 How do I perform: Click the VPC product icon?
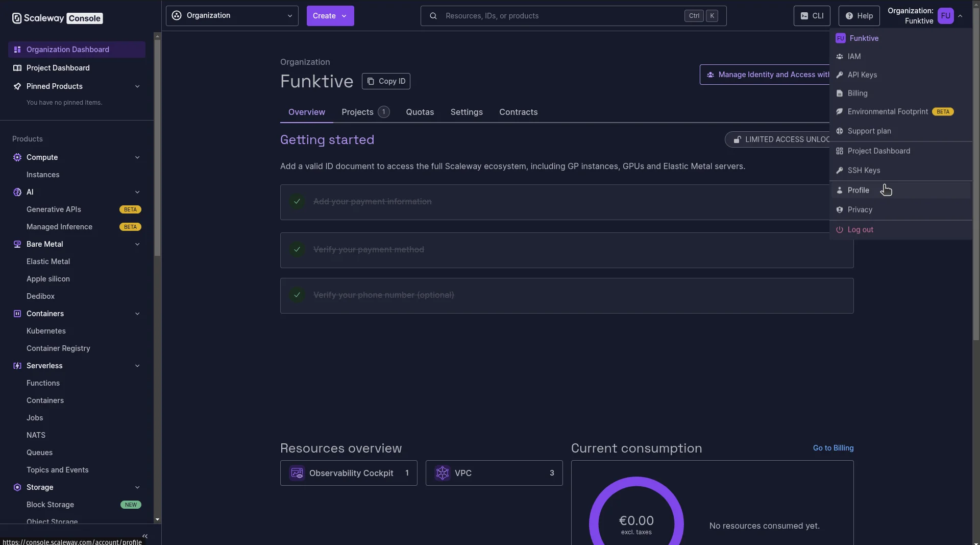pos(443,473)
